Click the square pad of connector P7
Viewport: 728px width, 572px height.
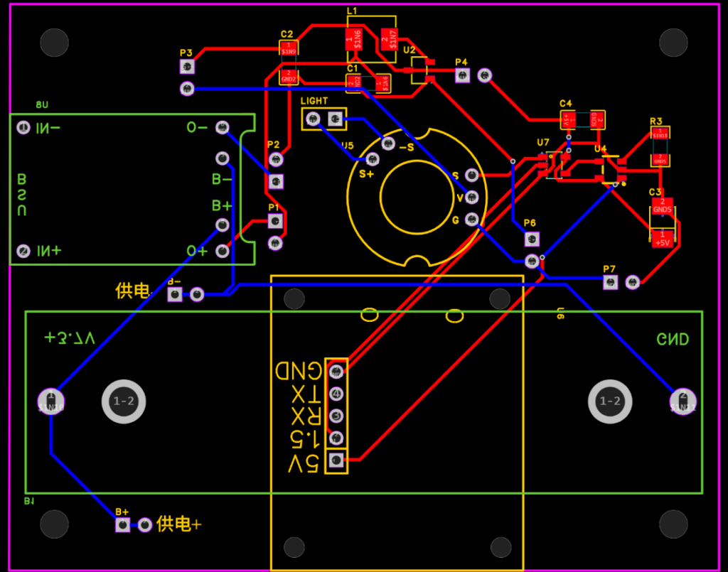pos(609,283)
